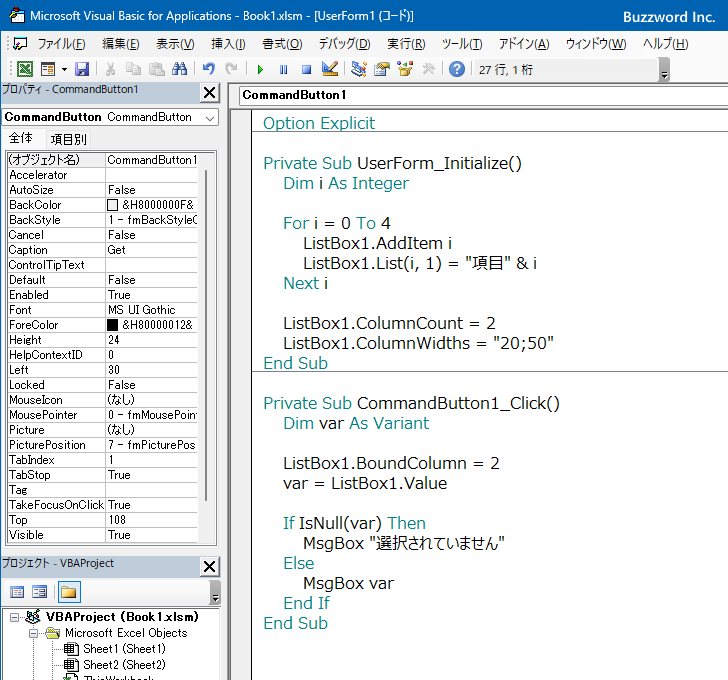Click the View Microsoft Excel toolbar icon
The width and height of the screenshot is (728, 680).
[x=25, y=69]
